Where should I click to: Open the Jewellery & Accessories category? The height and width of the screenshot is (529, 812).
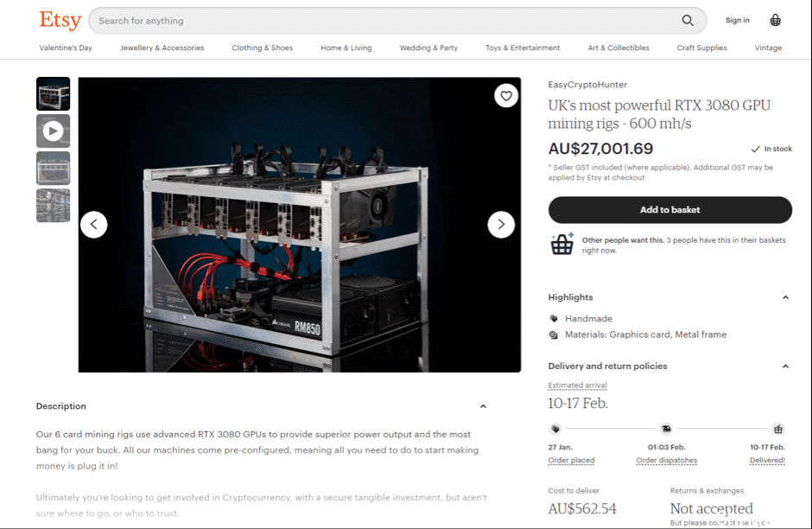162,48
